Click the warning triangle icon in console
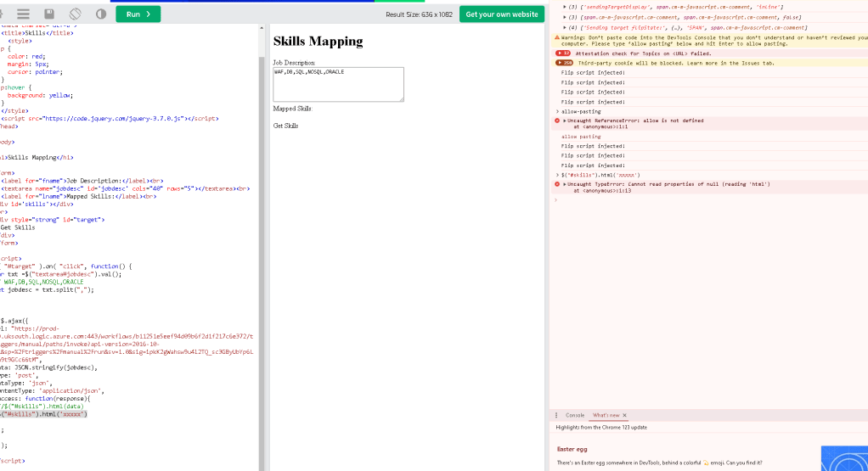 (557, 38)
